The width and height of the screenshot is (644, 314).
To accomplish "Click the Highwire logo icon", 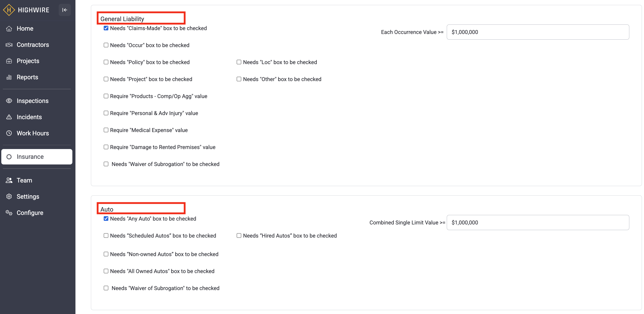I will pos(9,10).
